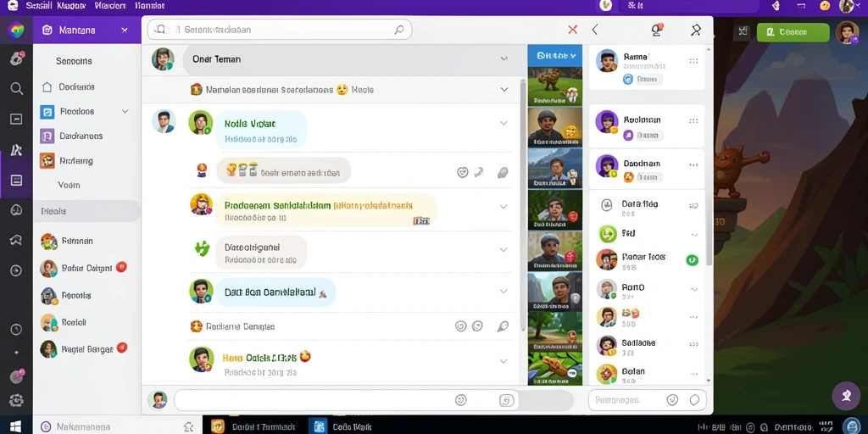Viewport: 868px width, 434px height.
Task: Expand the Onar Teman header chevron
Action: pyautogui.click(x=504, y=58)
